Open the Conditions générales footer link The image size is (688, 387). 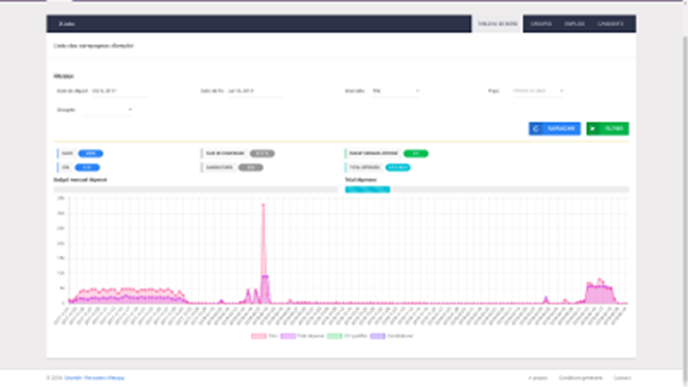(x=580, y=378)
